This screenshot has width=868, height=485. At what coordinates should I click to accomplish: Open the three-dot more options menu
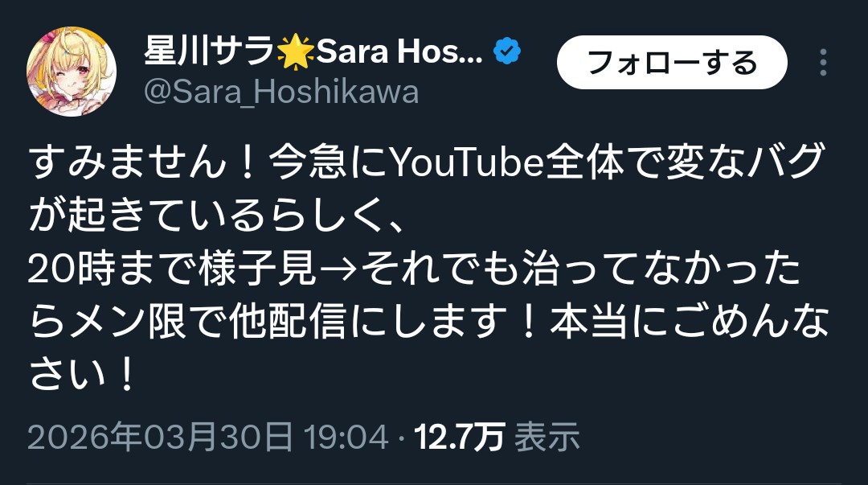click(823, 62)
